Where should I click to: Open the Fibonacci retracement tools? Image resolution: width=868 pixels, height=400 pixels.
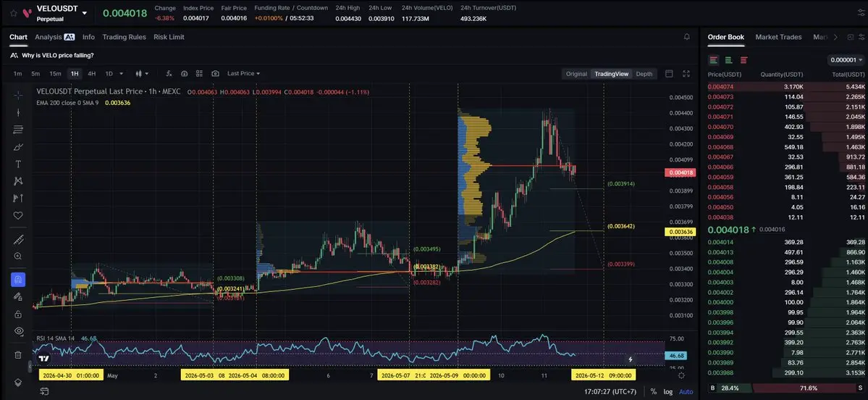click(18, 130)
